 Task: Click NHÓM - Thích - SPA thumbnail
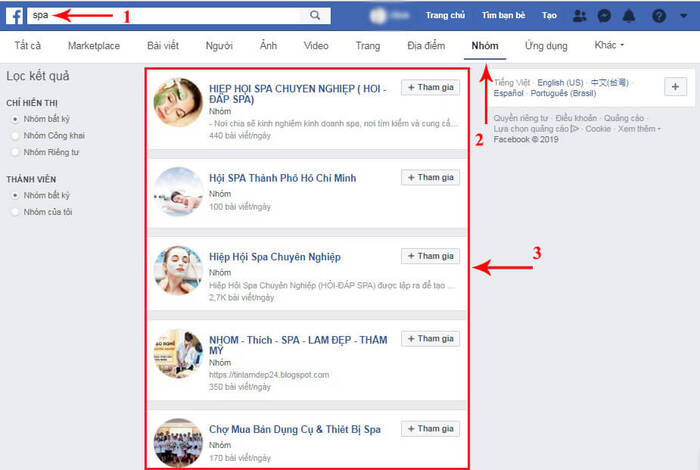coord(178,354)
